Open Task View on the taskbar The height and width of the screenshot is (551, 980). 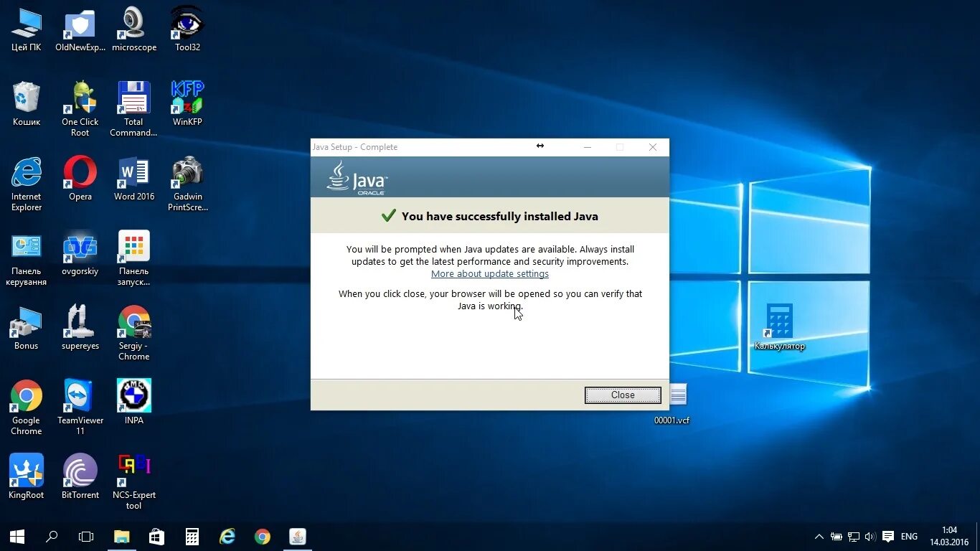[x=86, y=537]
